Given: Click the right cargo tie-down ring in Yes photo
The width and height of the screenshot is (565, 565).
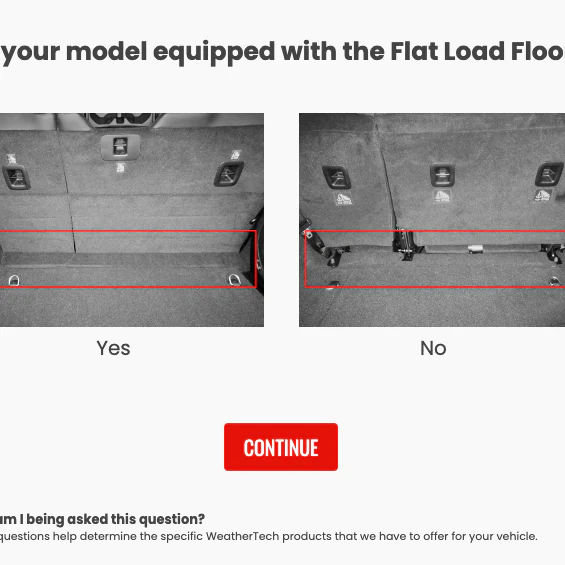Looking at the screenshot, I should [234, 279].
